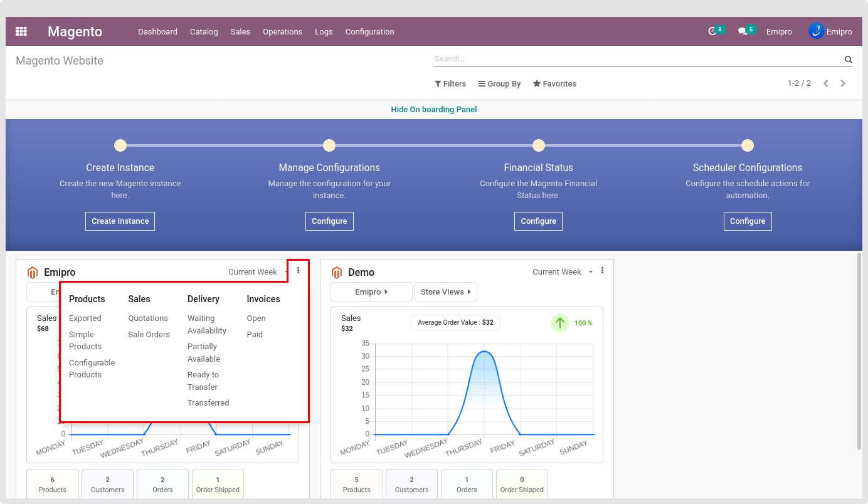Select Ready to Transfer under Delivery
The height and width of the screenshot is (504, 868).
tap(203, 381)
